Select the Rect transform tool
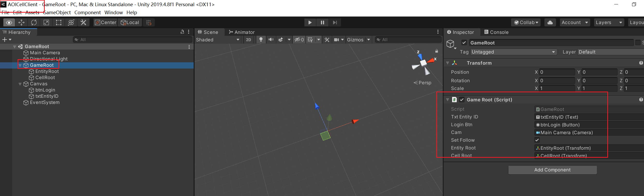Screen dimensions: 644x196 click(x=59, y=22)
